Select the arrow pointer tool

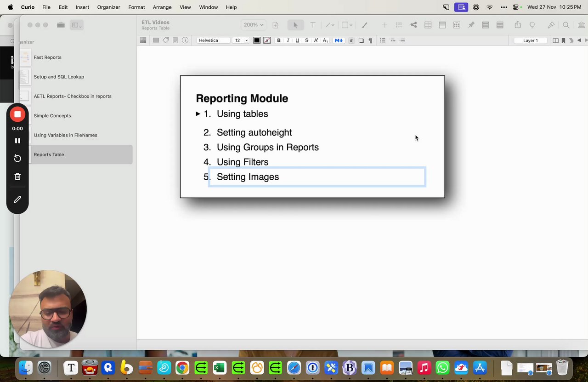[295, 25]
